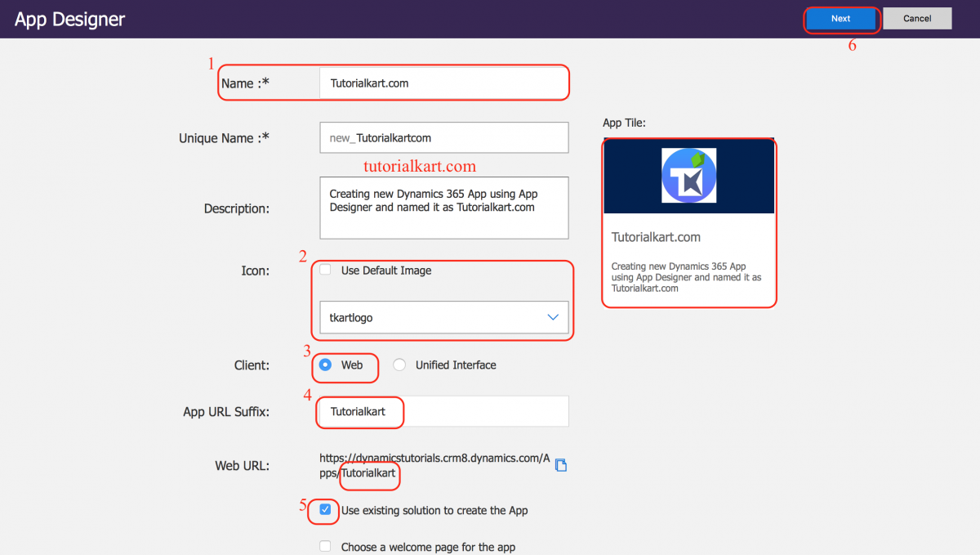Image resolution: width=980 pixels, height=555 pixels.
Task: Click the App Designer title
Action: pyautogui.click(x=70, y=19)
